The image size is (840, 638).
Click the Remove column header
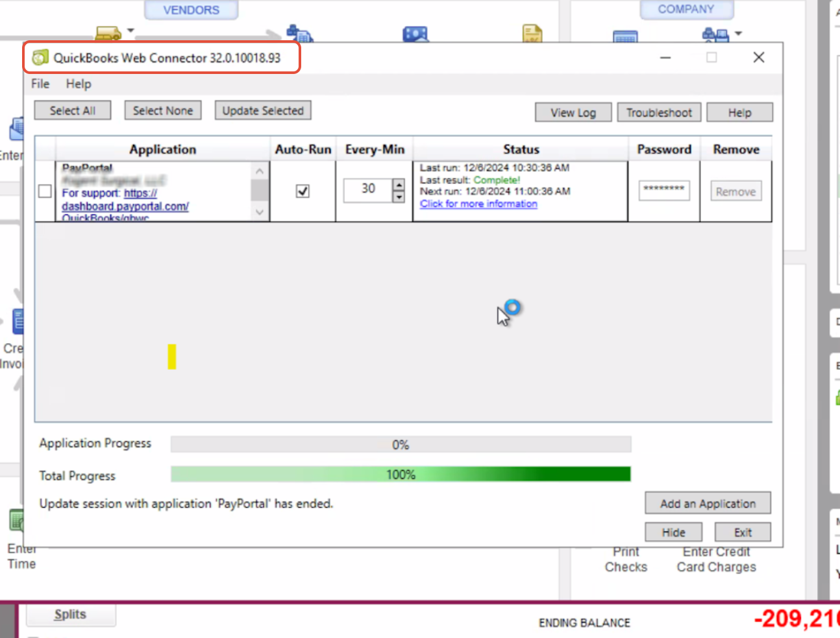coord(736,149)
